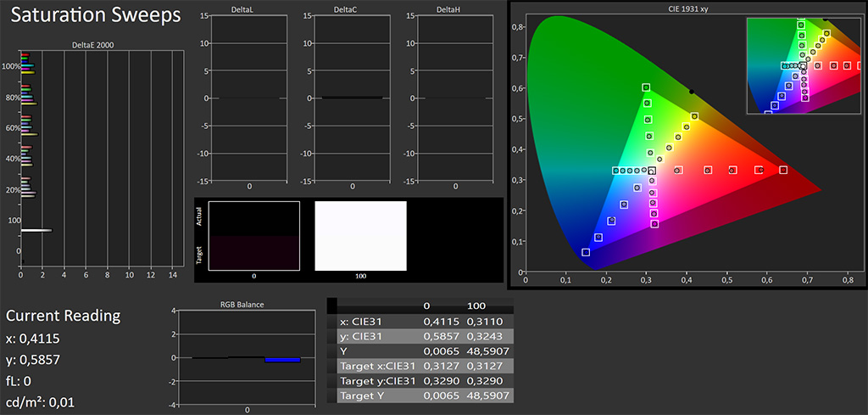Select the Target y:CIE31 row label
Image resolution: width=868 pixels, height=415 pixels.
pyautogui.click(x=379, y=381)
